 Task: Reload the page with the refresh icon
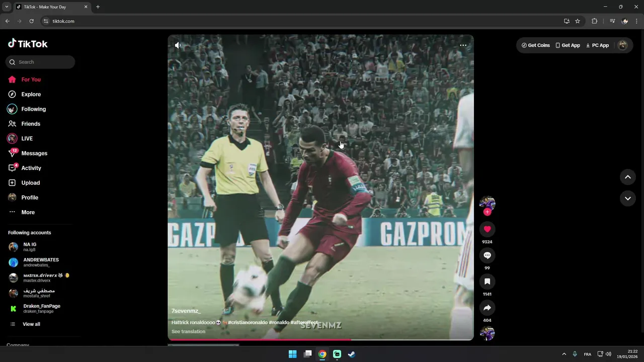pyautogui.click(x=31, y=21)
